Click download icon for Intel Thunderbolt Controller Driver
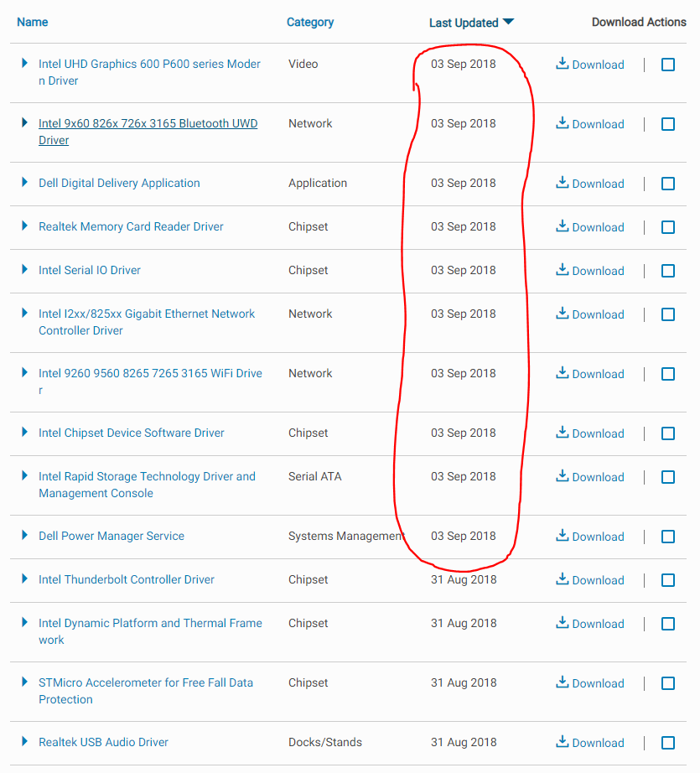This screenshot has height=773, width=700. pos(563,579)
